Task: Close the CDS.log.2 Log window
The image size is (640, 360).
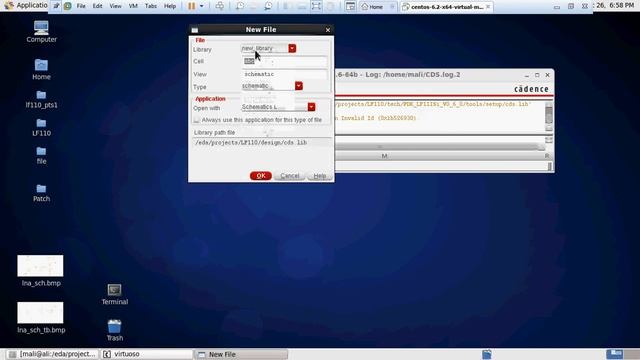Action: [548, 75]
